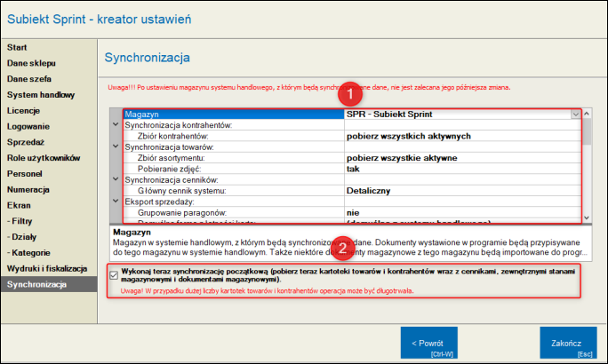Toggle initial synchronization checkbox
The width and height of the screenshot is (608, 364).
[114, 275]
